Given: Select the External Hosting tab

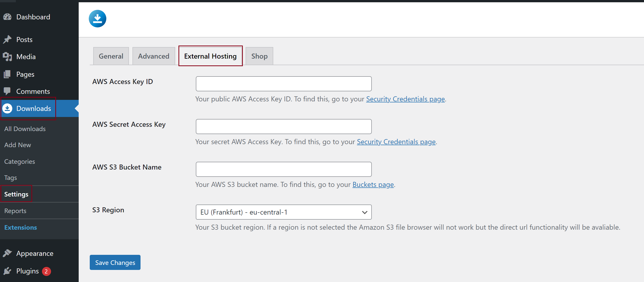Looking at the screenshot, I should (210, 56).
